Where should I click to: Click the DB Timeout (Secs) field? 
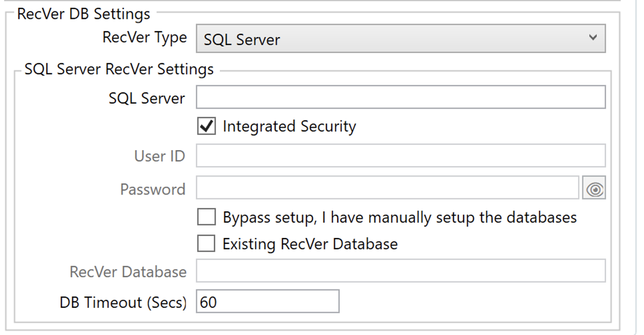[x=267, y=301]
